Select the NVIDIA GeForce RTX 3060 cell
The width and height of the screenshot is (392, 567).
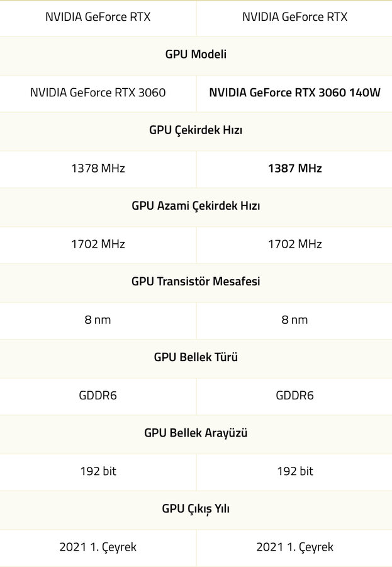[x=98, y=93]
